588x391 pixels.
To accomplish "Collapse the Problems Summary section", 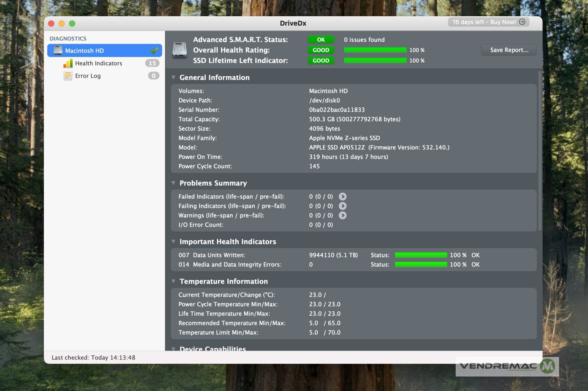I will 174,183.
